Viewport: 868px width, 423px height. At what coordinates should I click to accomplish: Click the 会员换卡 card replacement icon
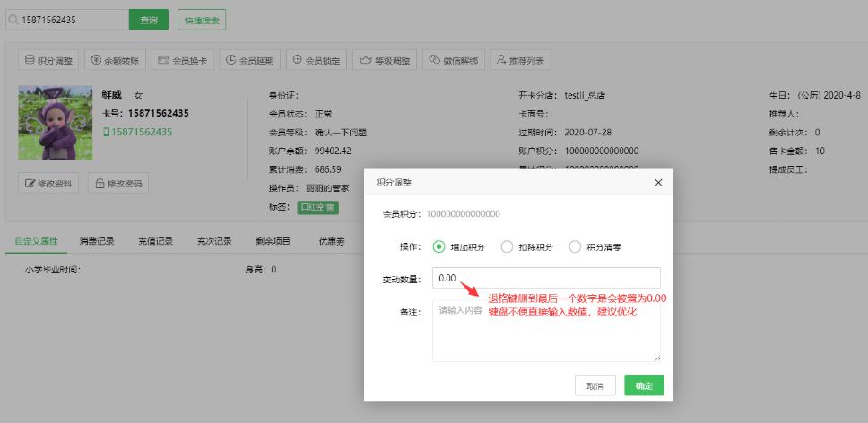click(x=182, y=60)
